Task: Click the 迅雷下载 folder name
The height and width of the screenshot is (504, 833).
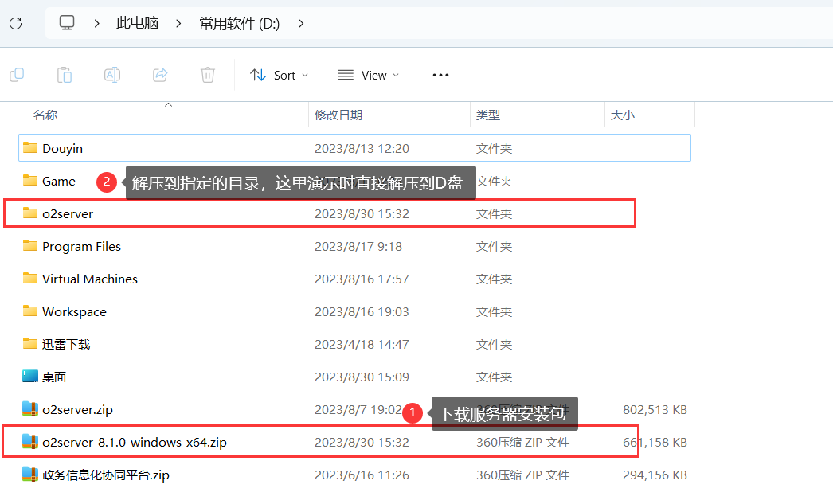Action: pyautogui.click(x=66, y=344)
